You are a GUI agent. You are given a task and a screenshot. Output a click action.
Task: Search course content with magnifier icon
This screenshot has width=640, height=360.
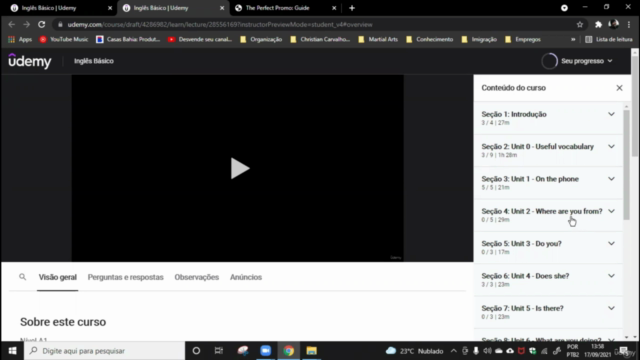22,277
